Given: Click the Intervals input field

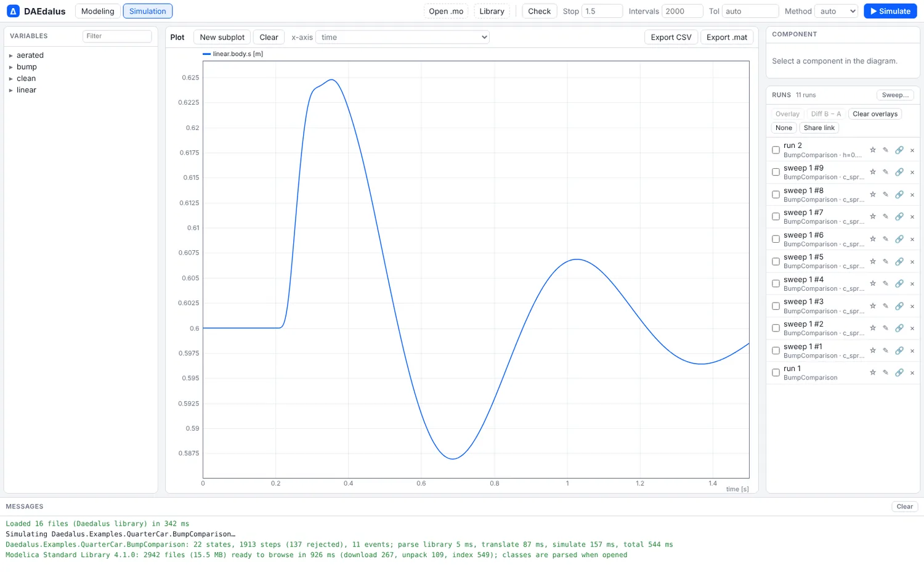Looking at the screenshot, I should pos(682,11).
